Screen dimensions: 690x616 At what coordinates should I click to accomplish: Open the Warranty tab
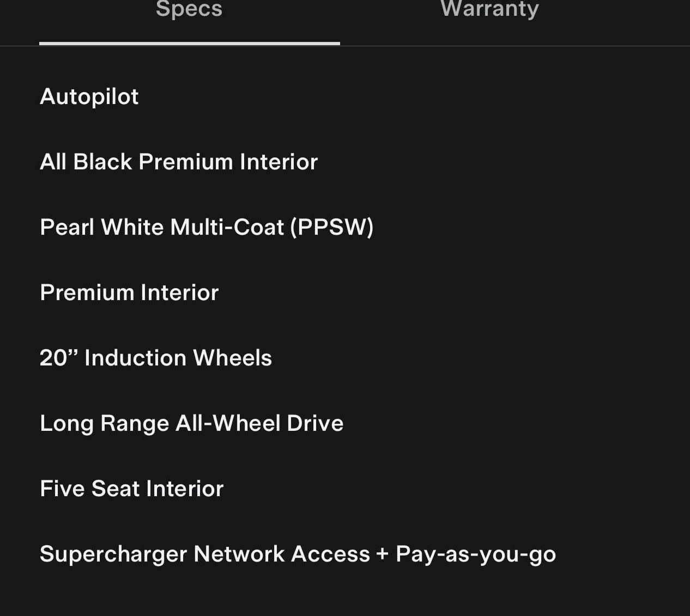click(x=489, y=10)
